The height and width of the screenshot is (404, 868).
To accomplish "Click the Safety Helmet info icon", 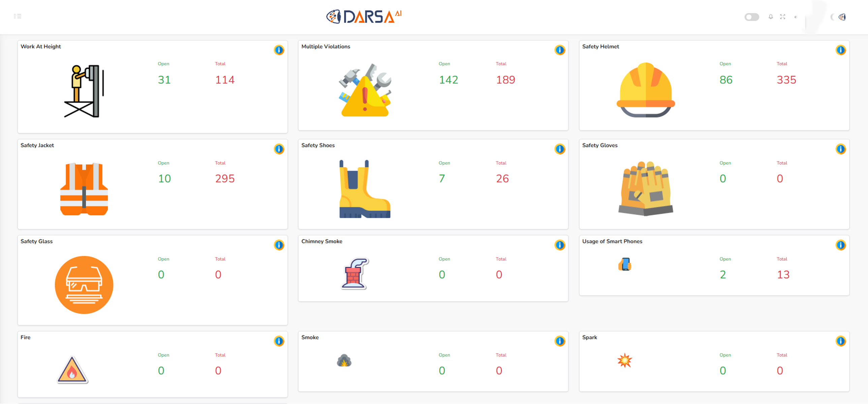I will [x=840, y=50].
